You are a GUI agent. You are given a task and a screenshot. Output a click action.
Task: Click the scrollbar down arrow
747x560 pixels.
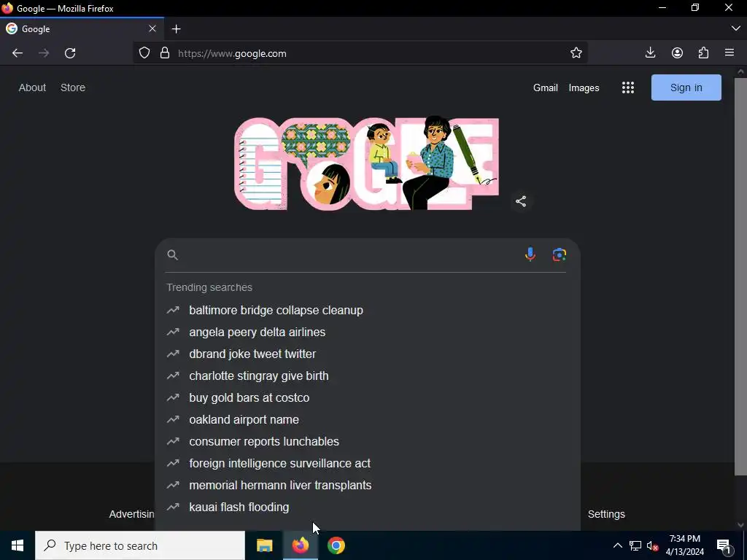pos(740,525)
